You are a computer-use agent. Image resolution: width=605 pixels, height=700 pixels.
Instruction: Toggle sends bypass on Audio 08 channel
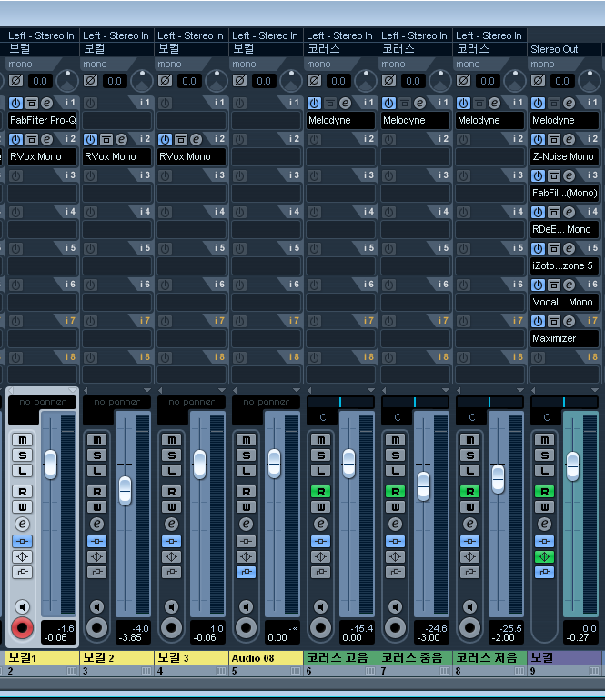click(x=246, y=572)
